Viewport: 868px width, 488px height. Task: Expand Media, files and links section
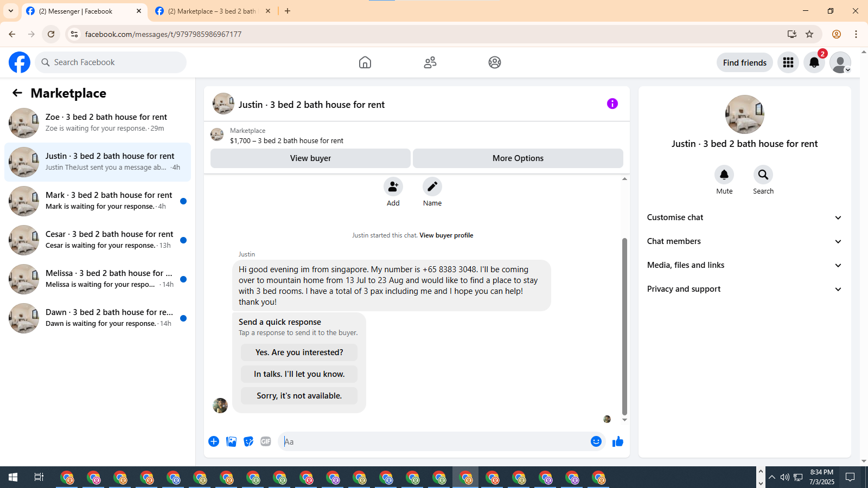[x=744, y=265]
